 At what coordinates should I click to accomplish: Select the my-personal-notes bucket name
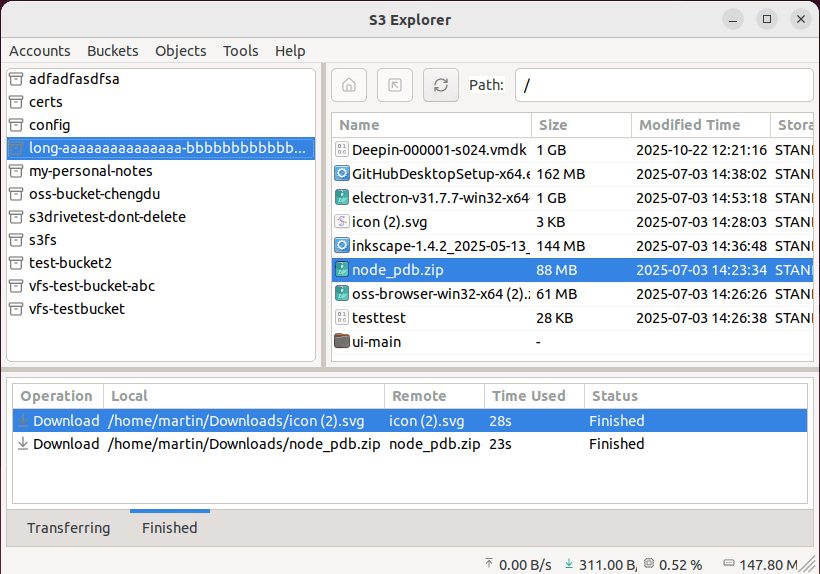90,171
